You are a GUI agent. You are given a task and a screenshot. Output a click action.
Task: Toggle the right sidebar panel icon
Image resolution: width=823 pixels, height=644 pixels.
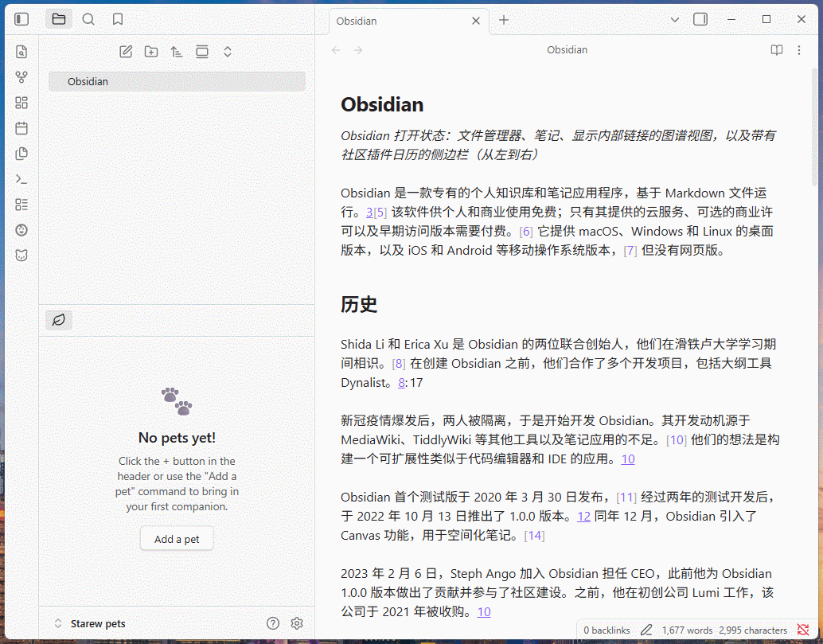[x=700, y=19]
